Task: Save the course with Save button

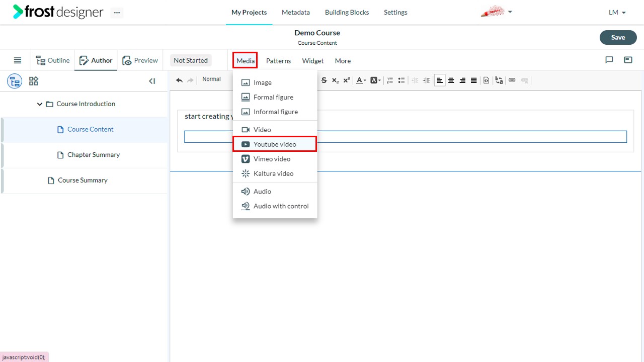Action: tap(618, 37)
